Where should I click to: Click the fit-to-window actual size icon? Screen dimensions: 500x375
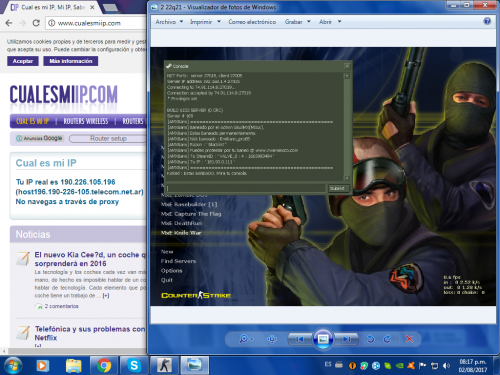272,339
